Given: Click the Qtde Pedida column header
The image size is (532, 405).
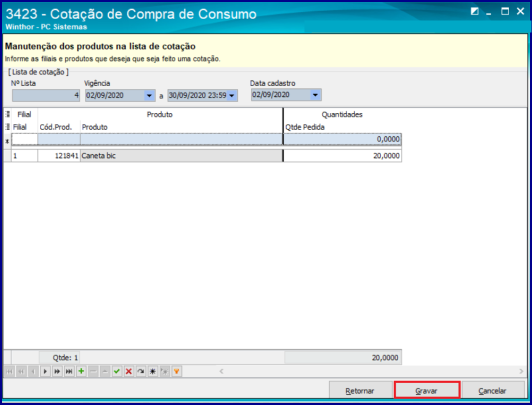Looking at the screenshot, I should point(342,127).
